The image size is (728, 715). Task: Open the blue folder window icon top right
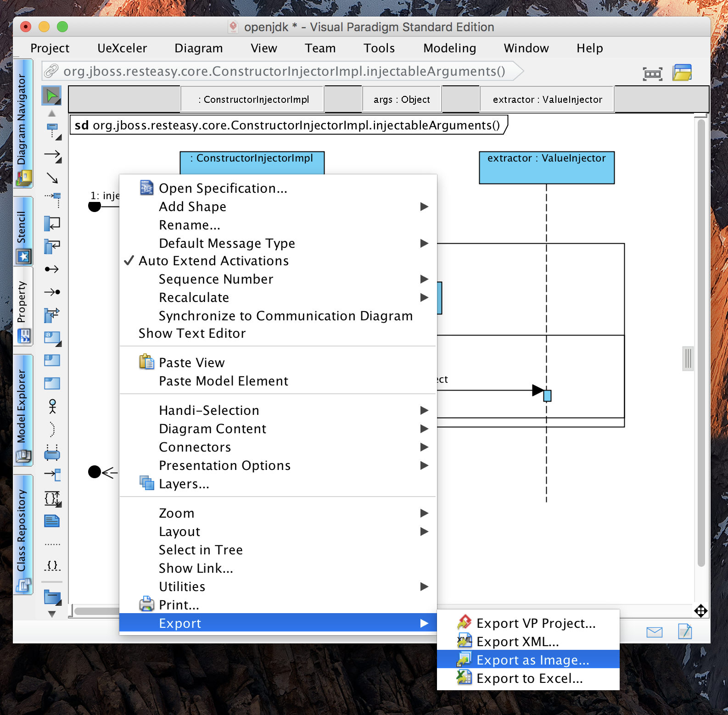(682, 73)
